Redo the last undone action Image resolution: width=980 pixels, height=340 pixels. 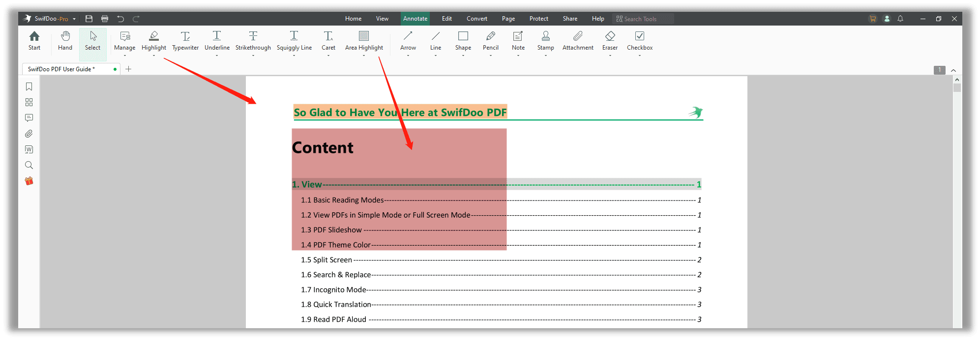point(136,19)
